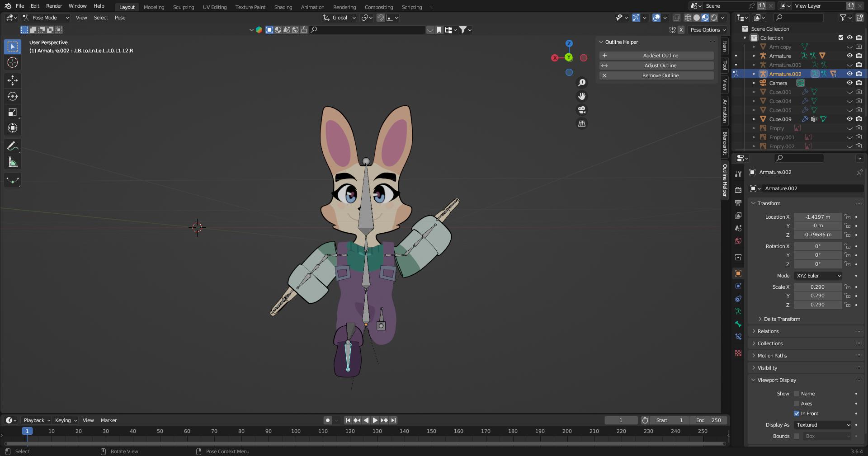Open the Display As Textured dropdown
868x456 pixels.
(823, 425)
